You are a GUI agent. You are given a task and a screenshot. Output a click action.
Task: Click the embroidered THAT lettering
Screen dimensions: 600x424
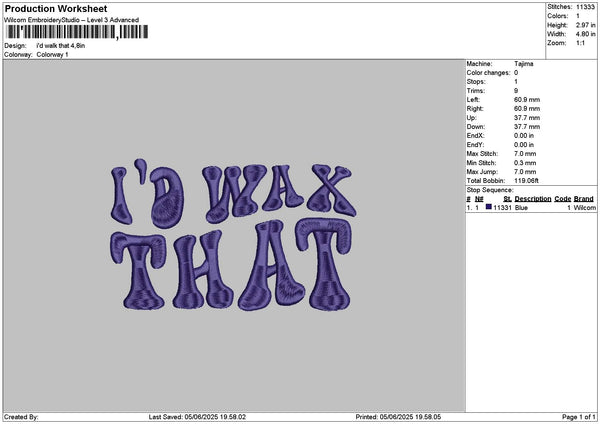[x=231, y=264]
